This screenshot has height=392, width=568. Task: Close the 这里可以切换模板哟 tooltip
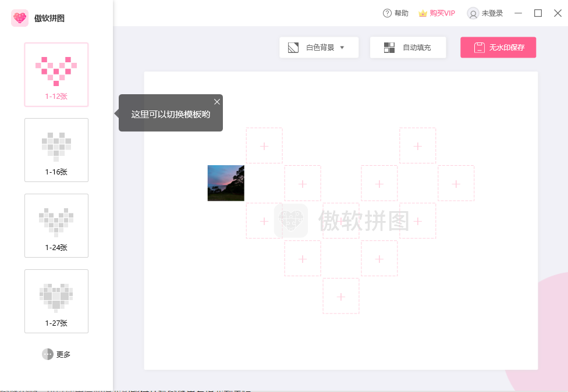pyautogui.click(x=217, y=102)
